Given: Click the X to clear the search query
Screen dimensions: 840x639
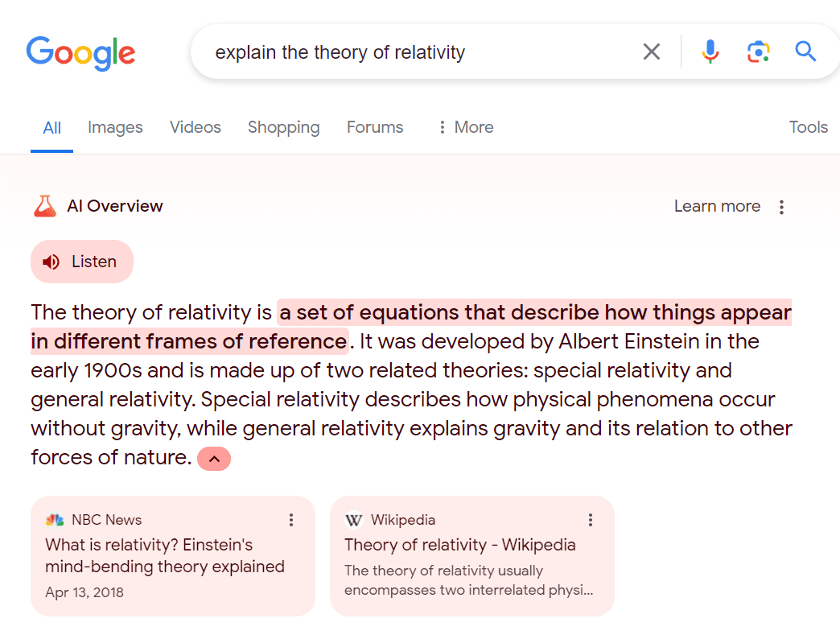Looking at the screenshot, I should coord(652,51).
